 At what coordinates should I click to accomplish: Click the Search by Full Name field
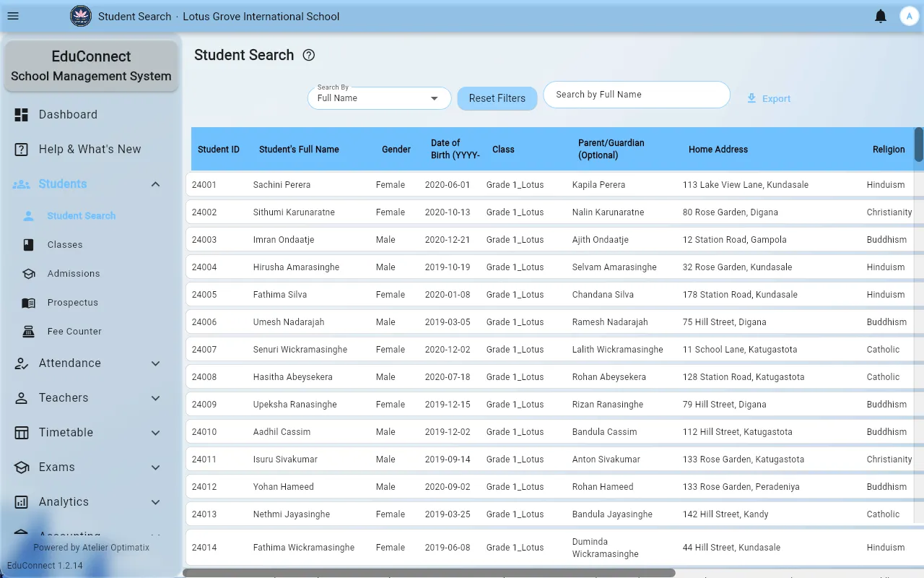coord(637,95)
